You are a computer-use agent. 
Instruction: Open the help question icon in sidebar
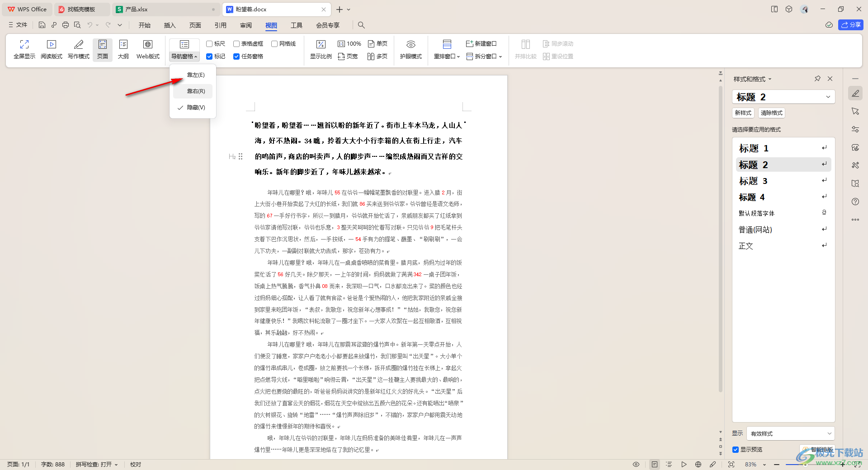coord(855,202)
